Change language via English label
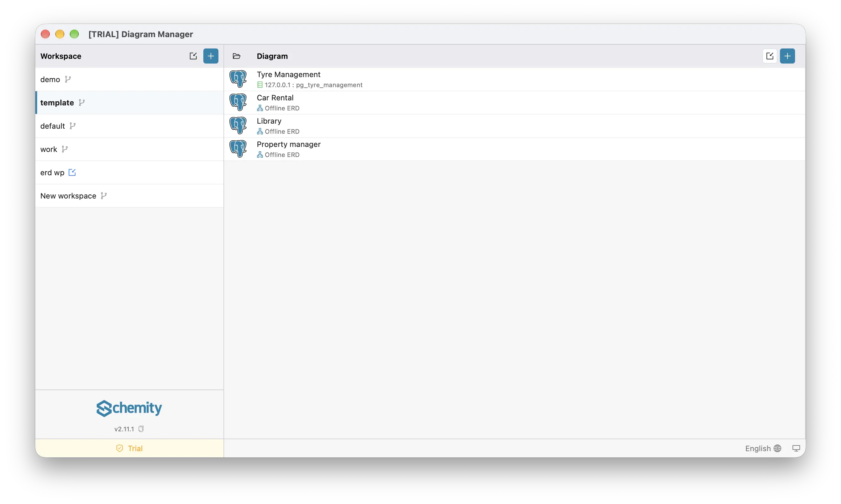The height and width of the screenshot is (504, 841). coord(758,448)
